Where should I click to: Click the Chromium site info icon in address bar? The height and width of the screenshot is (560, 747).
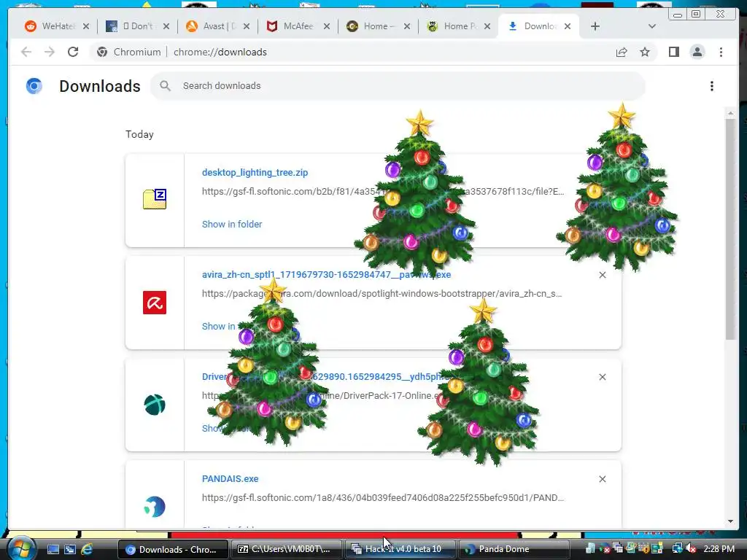tap(102, 52)
